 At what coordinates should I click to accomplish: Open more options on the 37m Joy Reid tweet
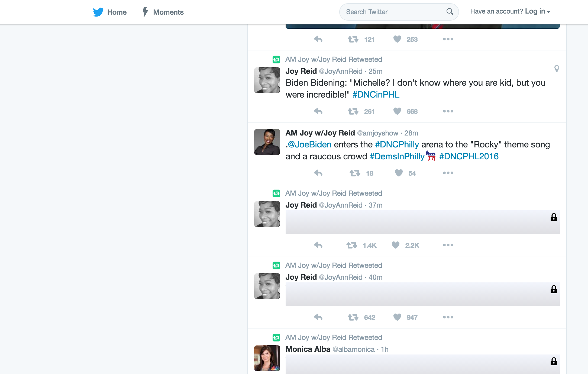448,245
